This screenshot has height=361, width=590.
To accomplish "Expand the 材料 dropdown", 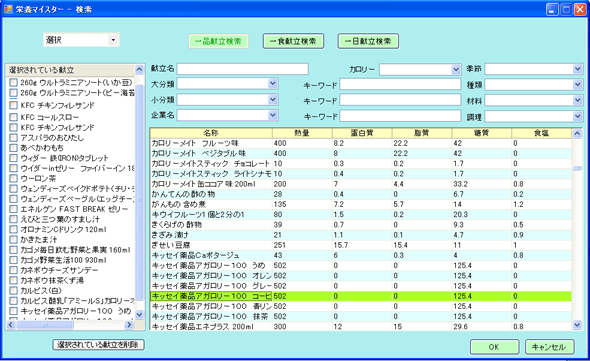I will pos(578,101).
